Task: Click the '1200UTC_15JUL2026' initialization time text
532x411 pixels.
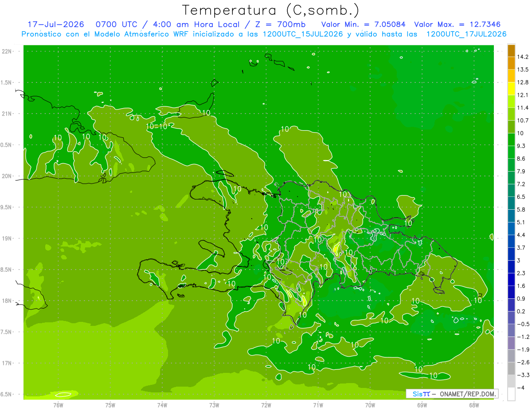Action: 303,34
